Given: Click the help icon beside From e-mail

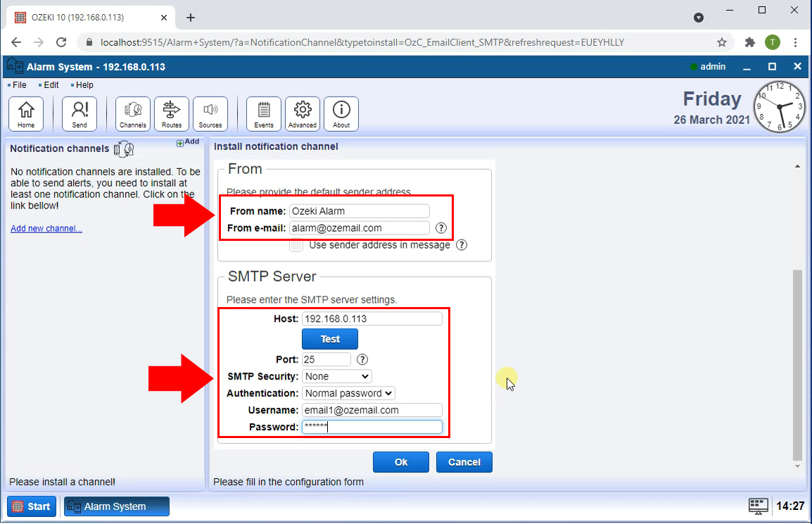Looking at the screenshot, I should [440, 228].
